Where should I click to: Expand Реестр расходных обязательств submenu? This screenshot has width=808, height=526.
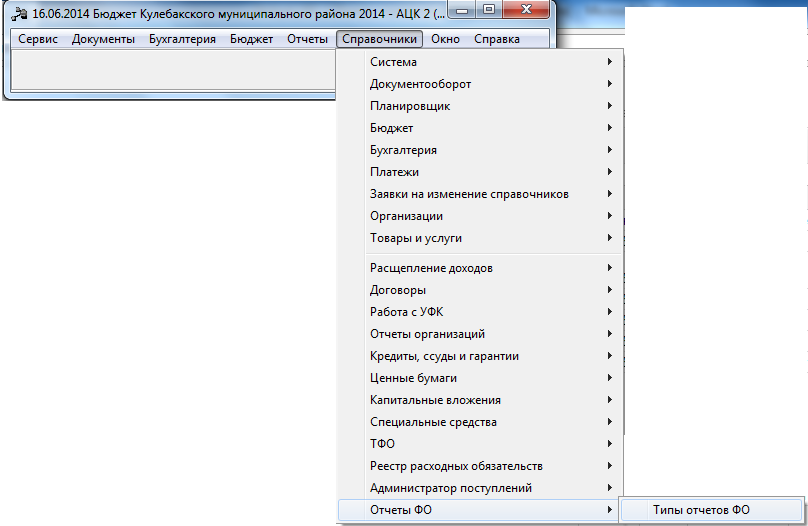[x=480, y=466]
